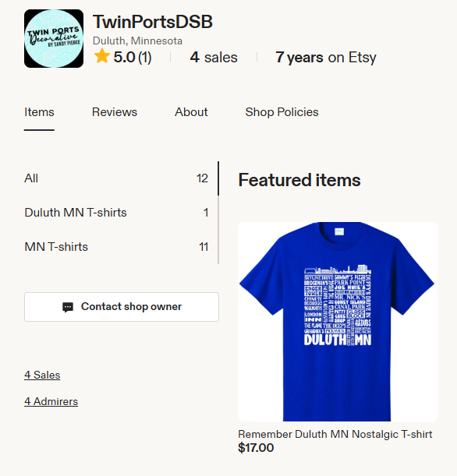Open the Items tab
Image resolution: width=457 pixels, height=476 pixels.
(39, 112)
